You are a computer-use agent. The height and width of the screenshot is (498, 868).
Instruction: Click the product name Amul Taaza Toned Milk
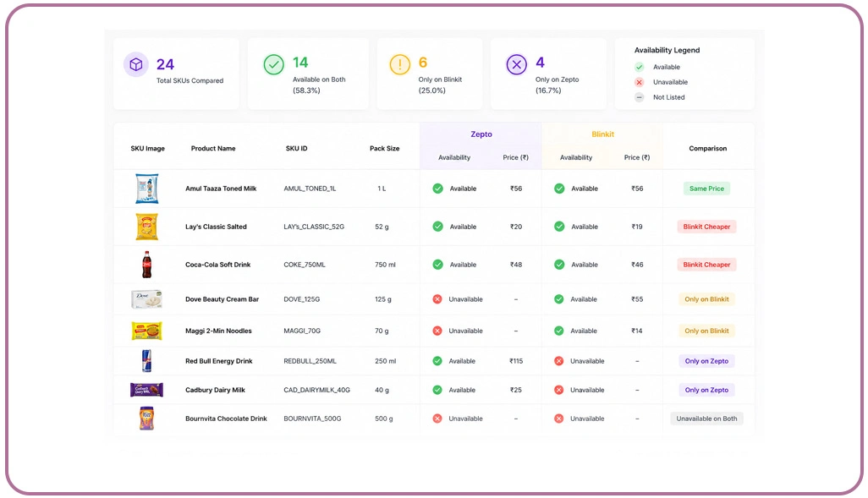221,189
